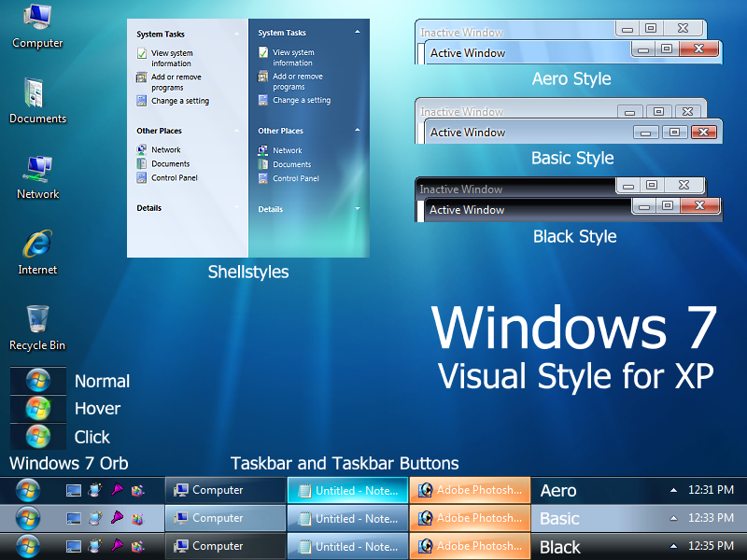Switch to Adobe Photoshop on Basic taskbar
This screenshot has height=560, width=747.
[471, 518]
